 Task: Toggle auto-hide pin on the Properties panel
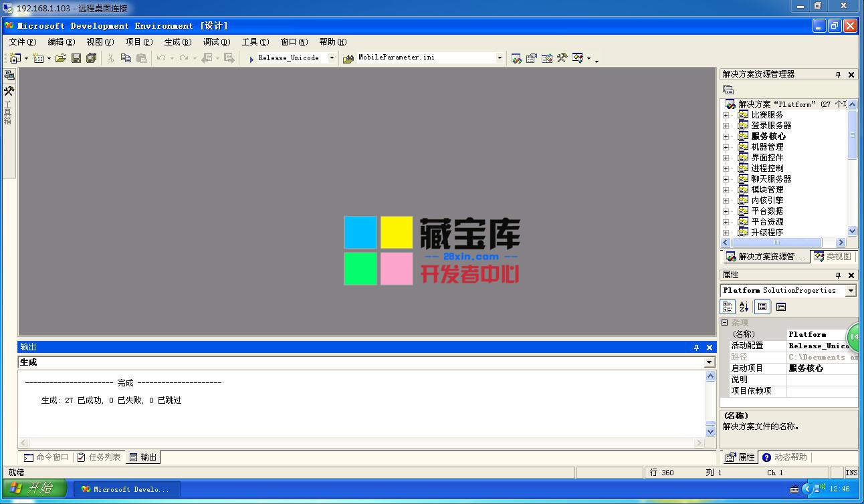[838, 275]
